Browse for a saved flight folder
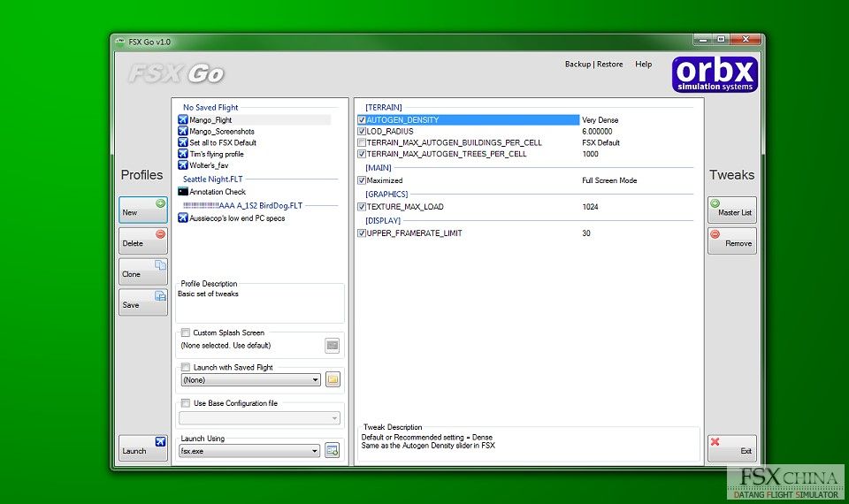The height and width of the screenshot is (504, 849). [333, 379]
